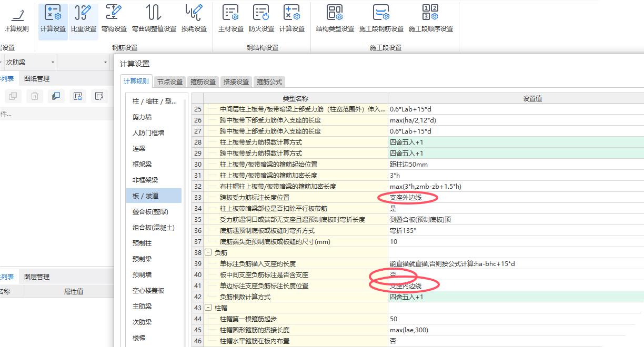Select 连梁 in the category list
Image resolution: width=644 pixels, height=347 pixels.
(154, 149)
